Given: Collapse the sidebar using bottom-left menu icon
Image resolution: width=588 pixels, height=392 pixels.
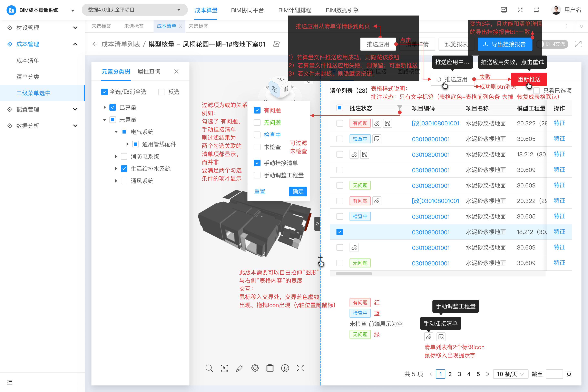Looking at the screenshot, I should point(10,382).
